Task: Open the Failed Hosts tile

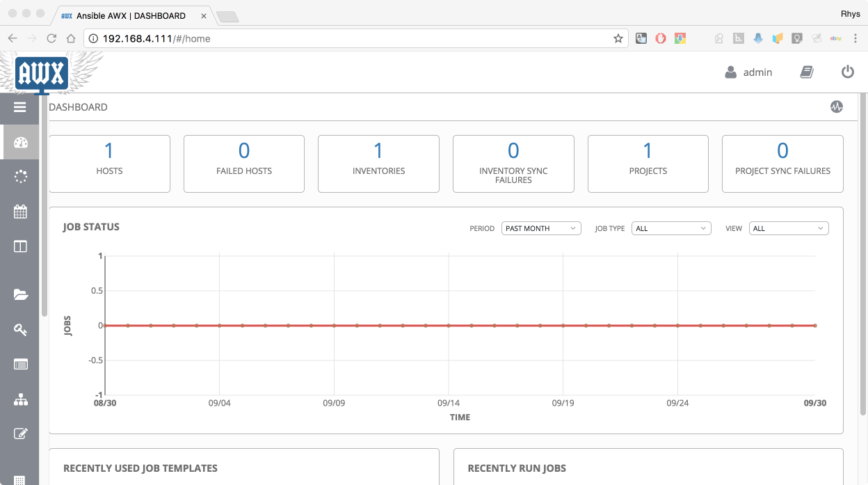Action: point(244,164)
